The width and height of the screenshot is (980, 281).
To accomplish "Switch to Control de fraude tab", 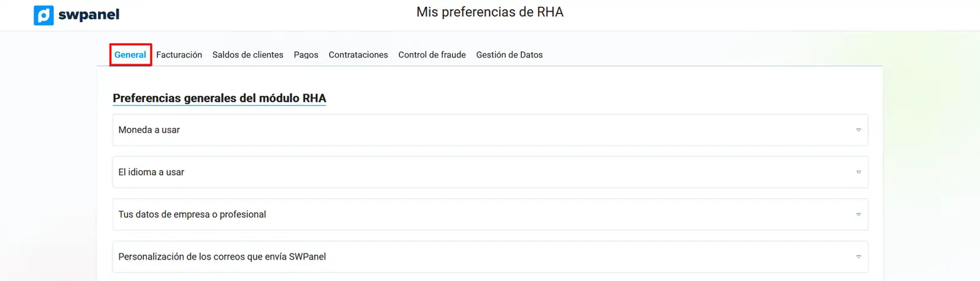I will (432, 54).
